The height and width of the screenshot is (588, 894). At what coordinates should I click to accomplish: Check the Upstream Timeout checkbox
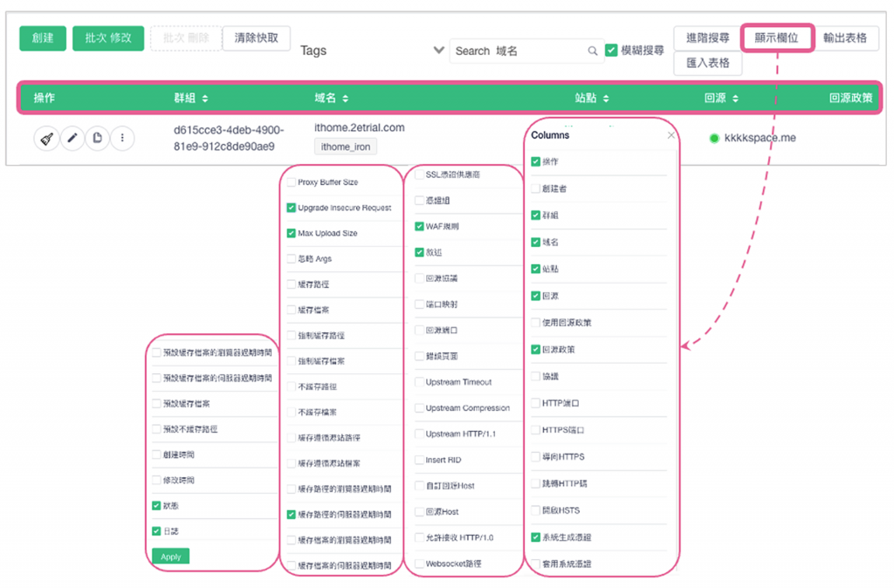(419, 382)
